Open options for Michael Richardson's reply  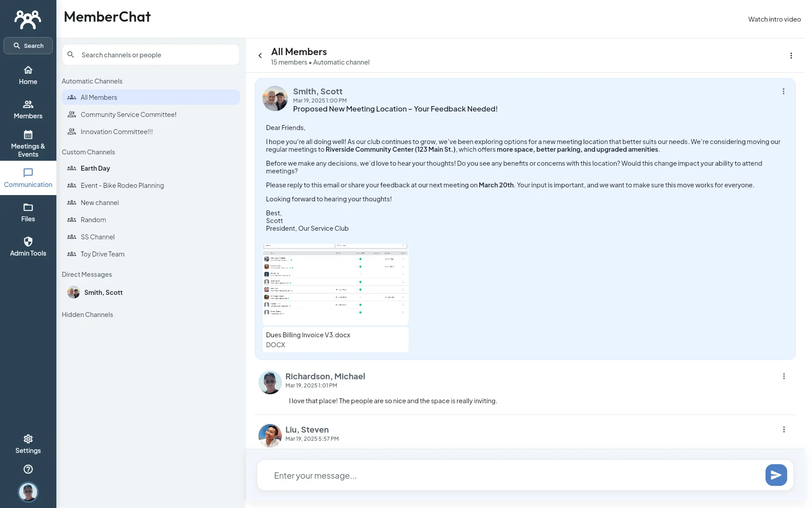(784, 376)
